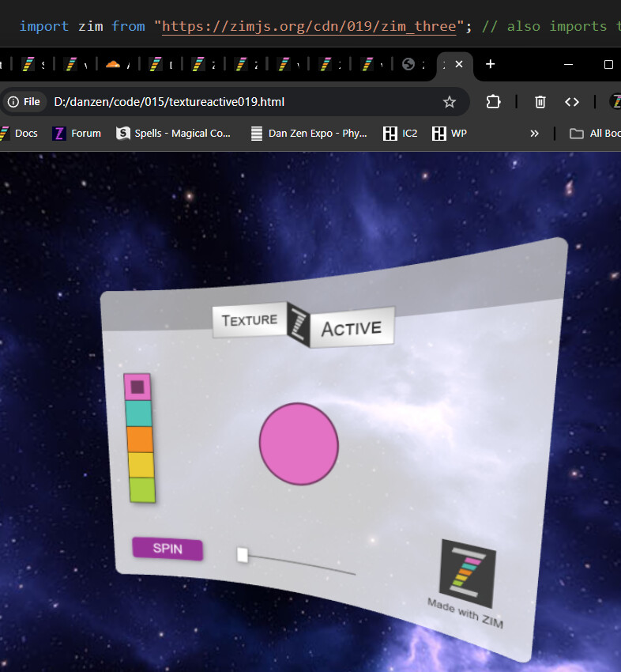Screen dimensions: 621x672
Task: Expand hidden bookmarks with double chevron
Action: [x=535, y=134]
